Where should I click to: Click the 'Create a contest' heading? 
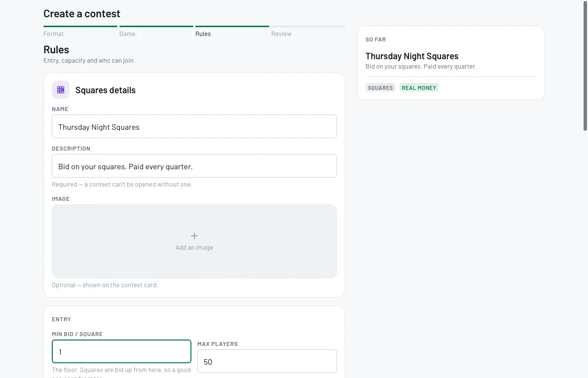click(82, 13)
